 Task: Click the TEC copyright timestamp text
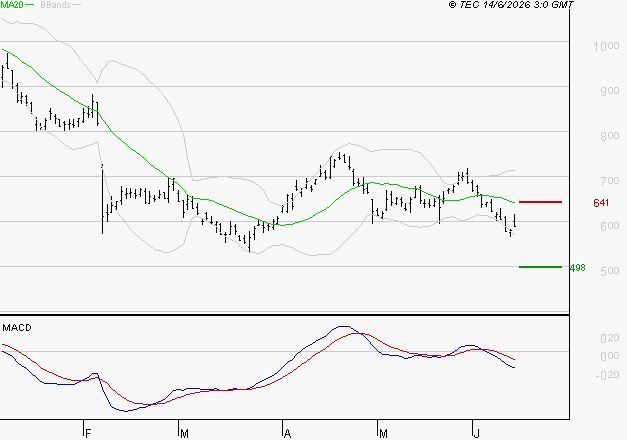pos(511,5)
